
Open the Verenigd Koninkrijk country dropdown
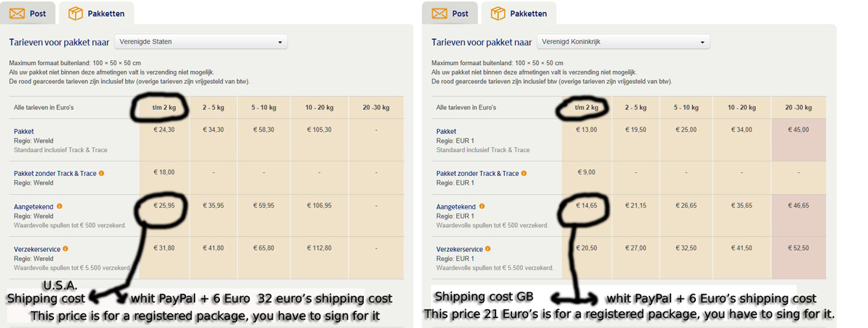click(x=624, y=42)
